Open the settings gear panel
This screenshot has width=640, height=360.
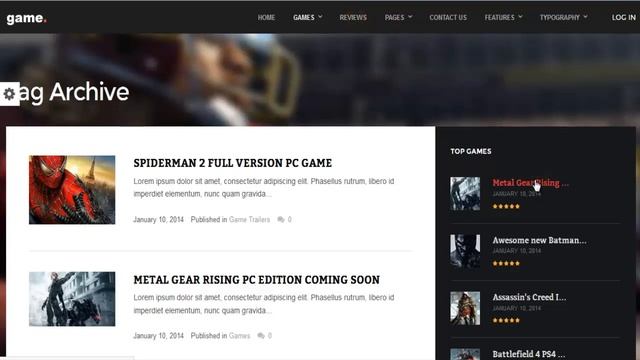click(9, 94)
